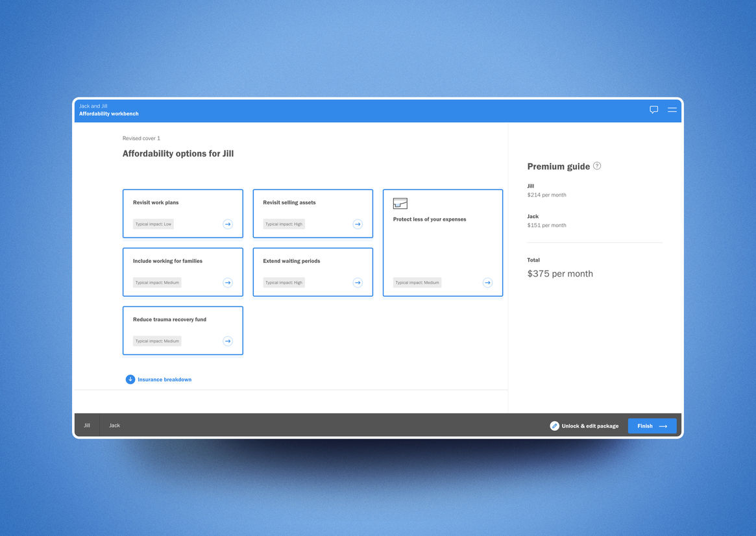756x536 pixels.
Task: Select the Protect less of your expenses title
Action: pos(430,219)
